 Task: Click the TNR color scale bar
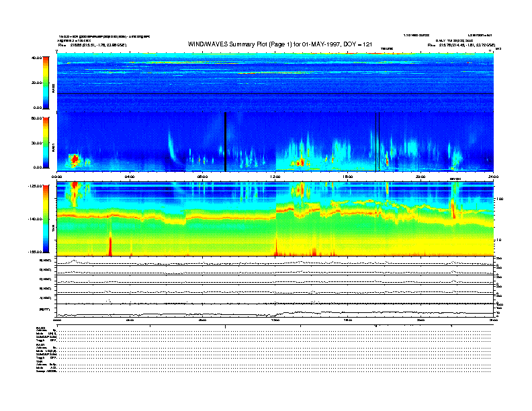46,219
